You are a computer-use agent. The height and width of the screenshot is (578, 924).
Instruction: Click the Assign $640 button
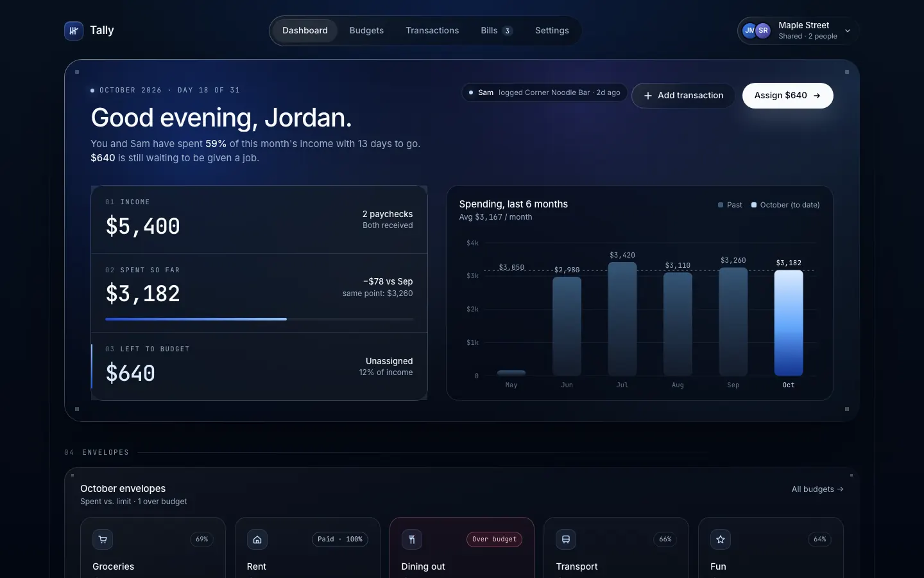click(788, 96)
